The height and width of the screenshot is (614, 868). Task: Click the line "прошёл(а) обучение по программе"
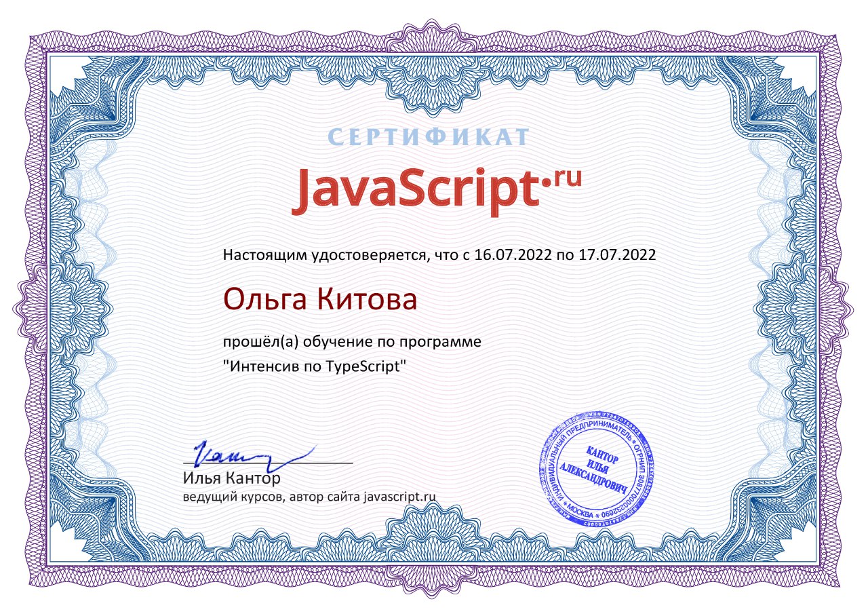click(351, 341)
